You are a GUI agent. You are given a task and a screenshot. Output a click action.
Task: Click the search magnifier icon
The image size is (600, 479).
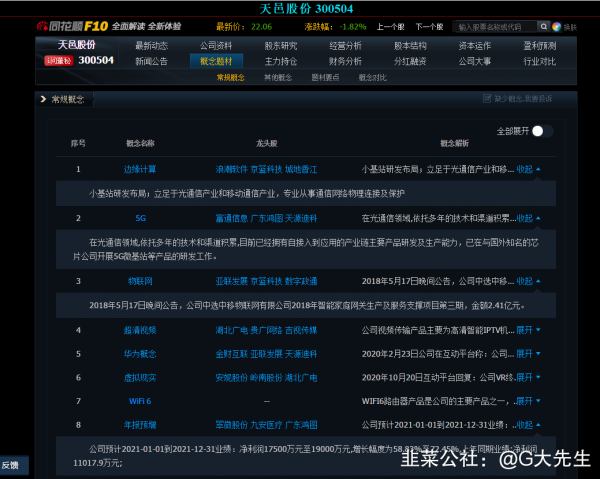click(543, 27)
